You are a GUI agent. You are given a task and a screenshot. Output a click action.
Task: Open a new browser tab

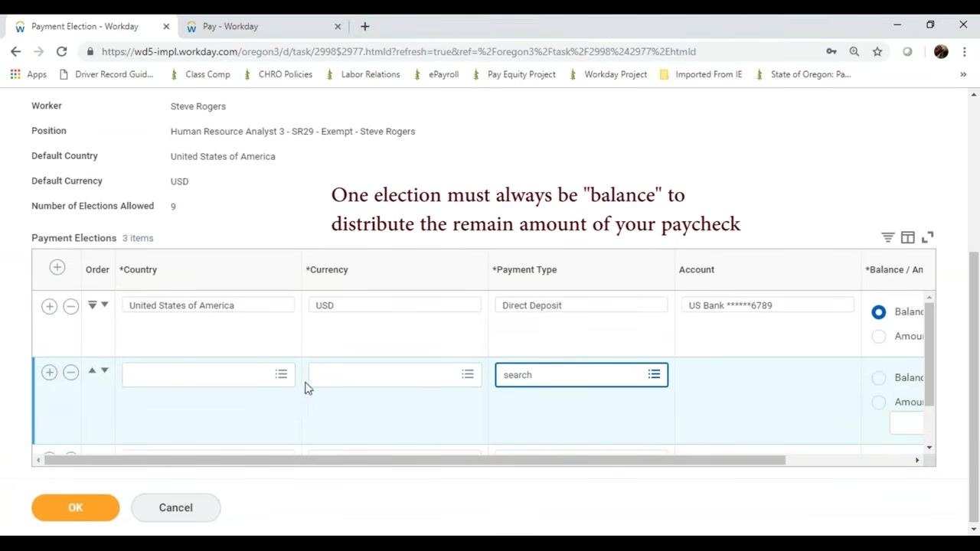coord(364,26)
